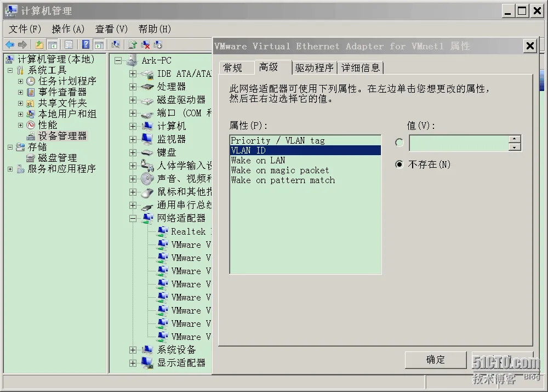Click the 显示适配器 icon
The width and height of the screenshot is (548, 392).
pos(147,362)
